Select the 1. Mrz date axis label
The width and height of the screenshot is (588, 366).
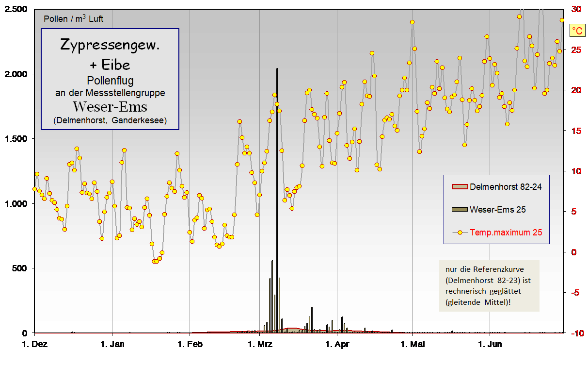tap(260, 345)
